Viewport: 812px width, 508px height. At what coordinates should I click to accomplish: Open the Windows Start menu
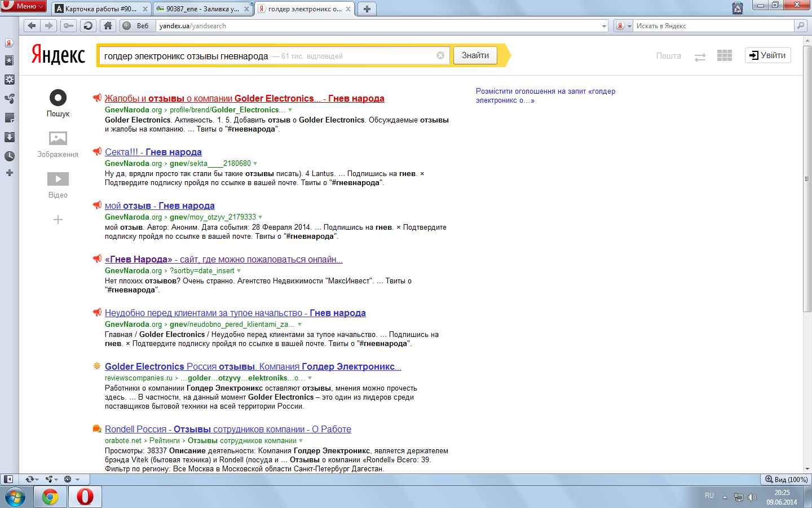(15, 497)
